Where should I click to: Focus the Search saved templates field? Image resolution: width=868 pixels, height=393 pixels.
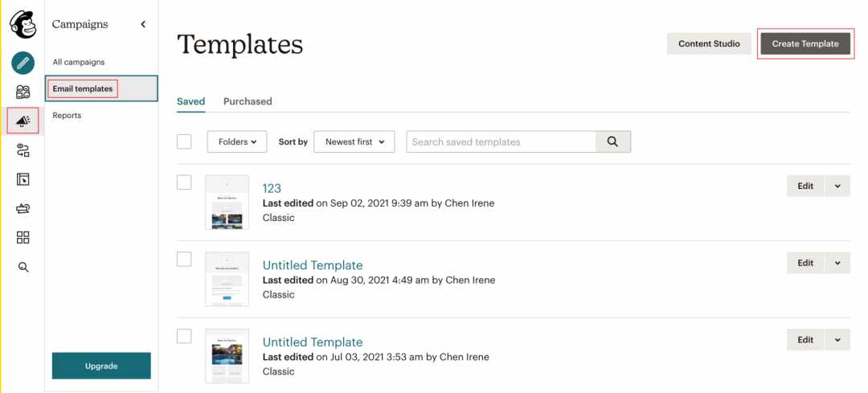coord(501,141)
